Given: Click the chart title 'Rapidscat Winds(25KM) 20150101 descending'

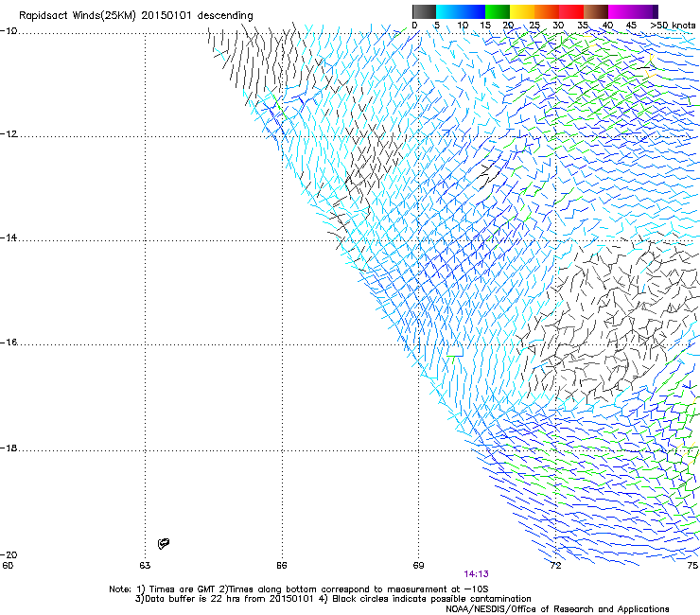Looking at the screenshot, I should 135,16.
